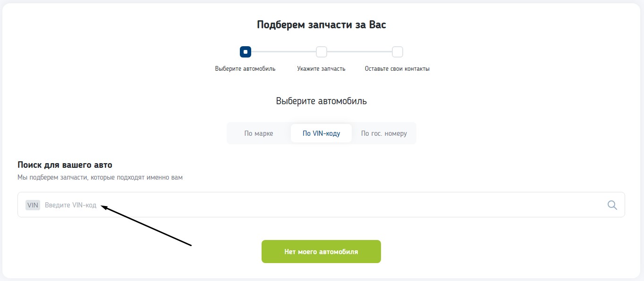
Task: Click progress line between second and third steps
Action: pos(359,51)
